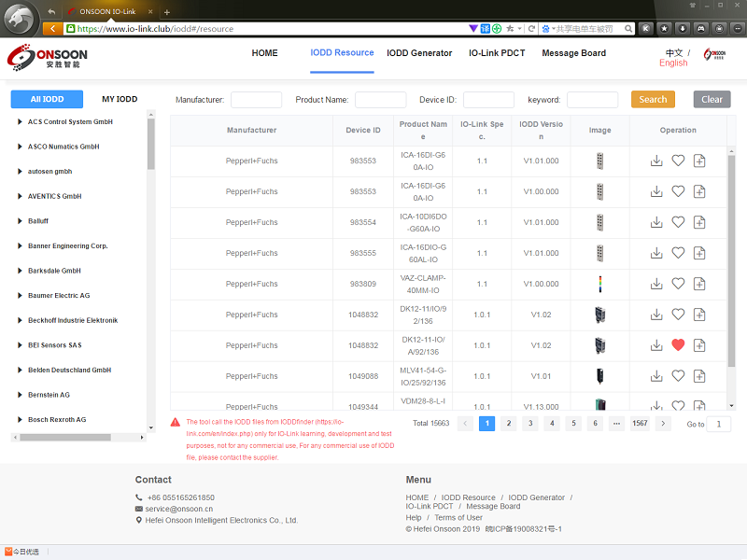Favorite the MLV41-54-G-IO/25/92/136 device
747x560 pixels.
click(x=678, y=376)
